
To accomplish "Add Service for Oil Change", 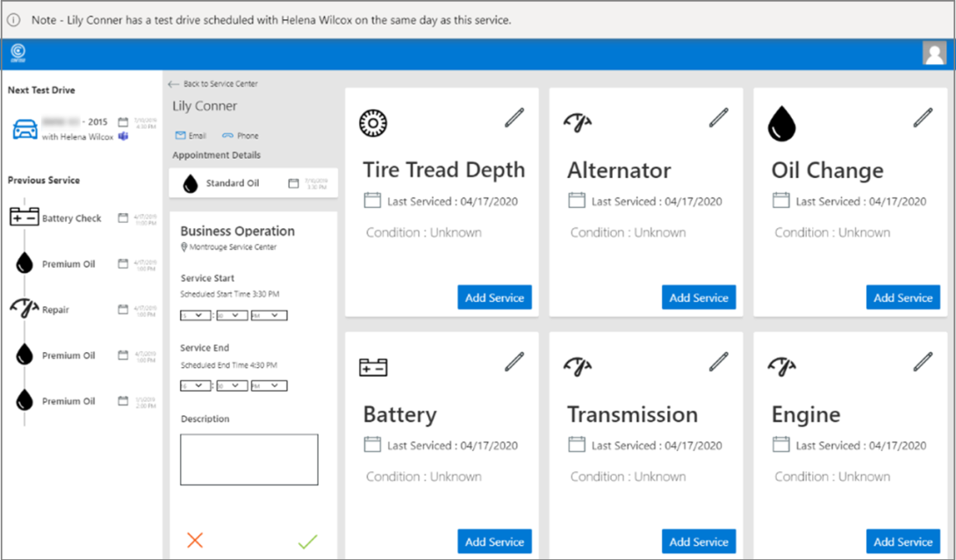I will (903, 298).
